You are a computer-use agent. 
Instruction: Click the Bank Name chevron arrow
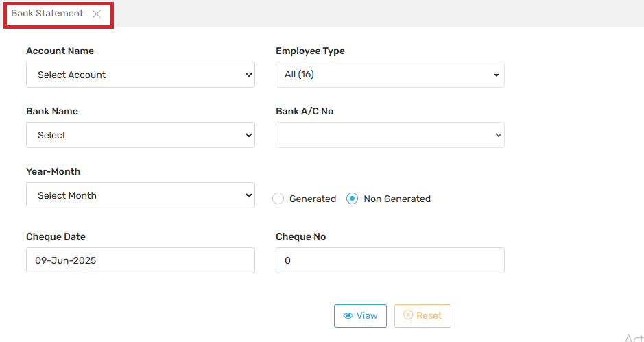point(249,136)
